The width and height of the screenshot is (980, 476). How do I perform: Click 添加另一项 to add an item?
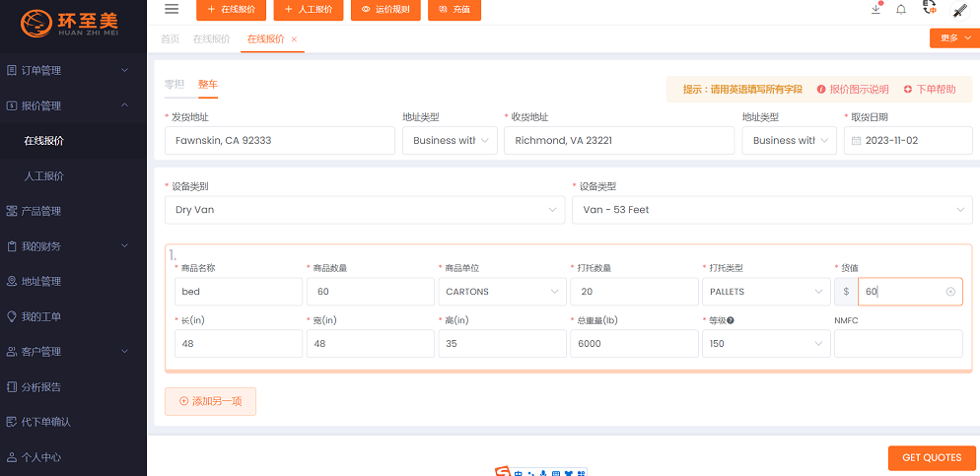coord(210,401)
